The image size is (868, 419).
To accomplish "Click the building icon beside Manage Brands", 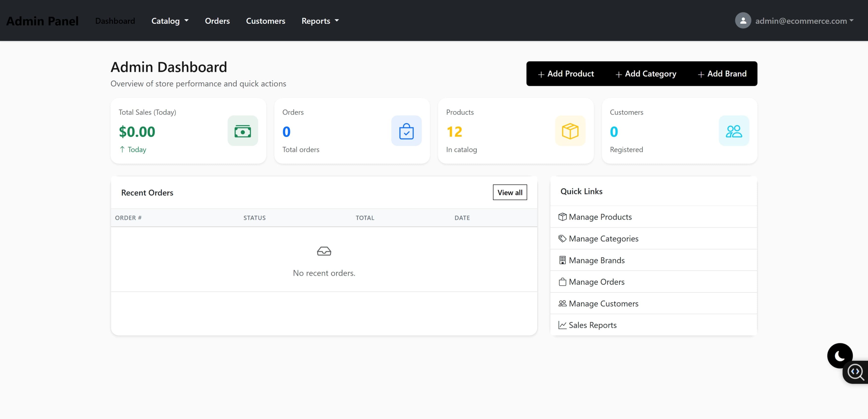I will (562, 260).
